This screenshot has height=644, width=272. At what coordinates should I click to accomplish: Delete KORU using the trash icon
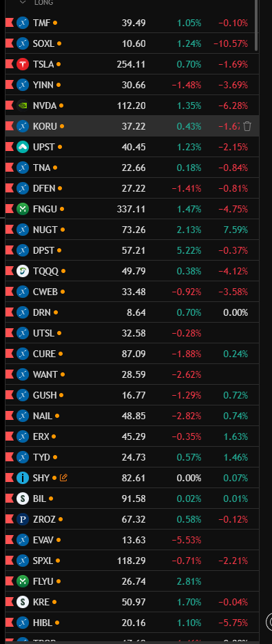click(x=247, y=126)
